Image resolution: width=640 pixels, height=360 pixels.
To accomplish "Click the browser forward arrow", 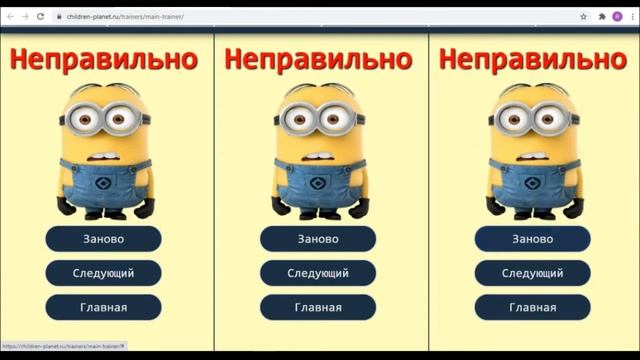I will (25, 17).
